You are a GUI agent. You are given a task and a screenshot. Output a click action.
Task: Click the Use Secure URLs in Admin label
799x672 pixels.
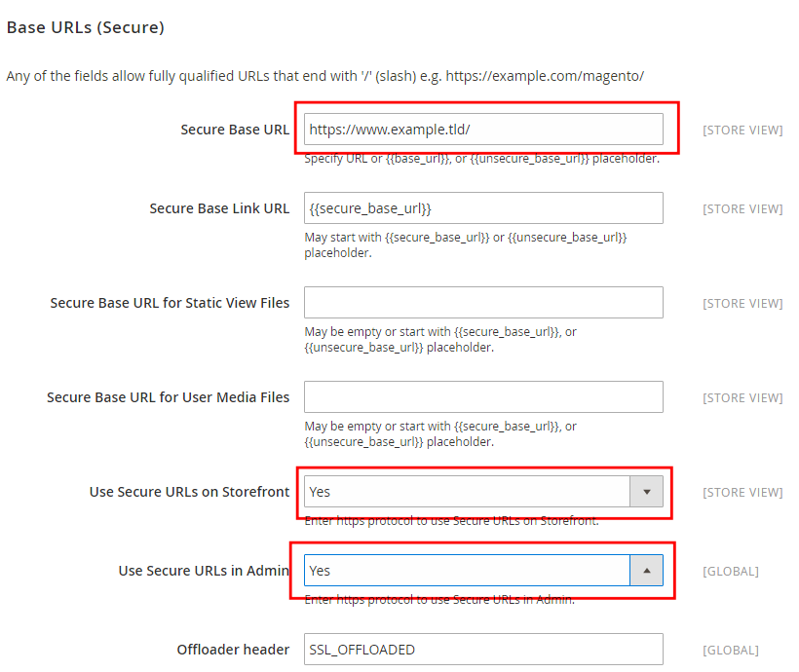(x=204, y=571)
